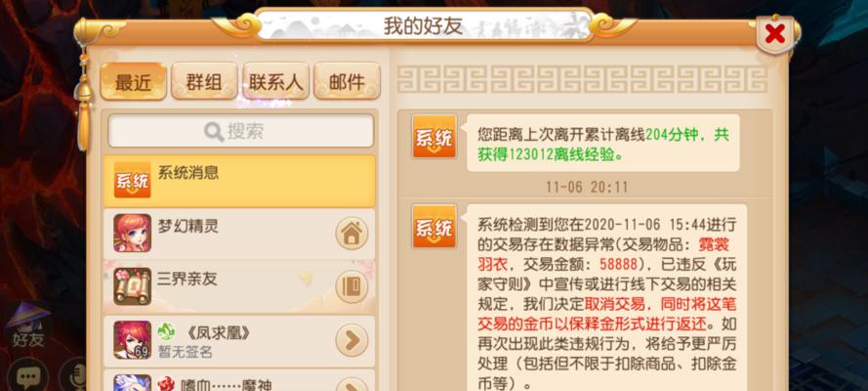Select the 三界亲友 scroll avatar
Image resolution: width=868 pixels, height=391 pixels.
(133, 286)
